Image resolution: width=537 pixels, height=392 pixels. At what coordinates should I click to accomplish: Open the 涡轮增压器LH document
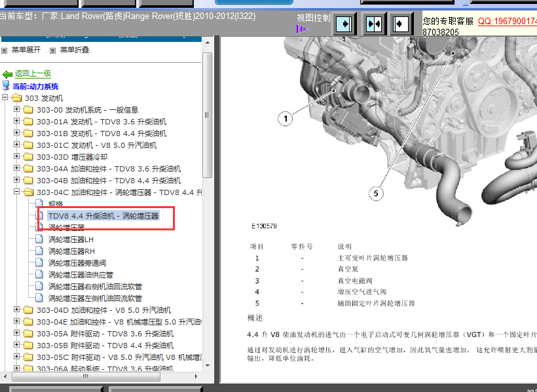(x=71, y=240)
